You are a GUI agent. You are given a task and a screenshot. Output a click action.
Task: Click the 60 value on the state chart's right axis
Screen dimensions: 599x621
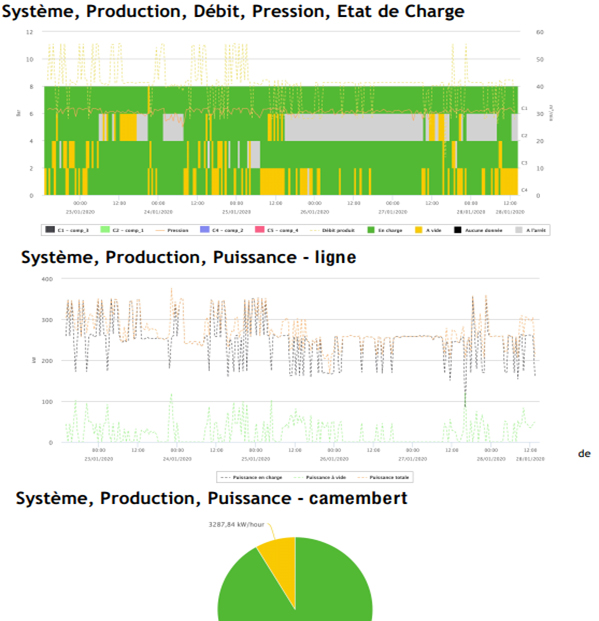pyautogui.click(x=540, y=32)
